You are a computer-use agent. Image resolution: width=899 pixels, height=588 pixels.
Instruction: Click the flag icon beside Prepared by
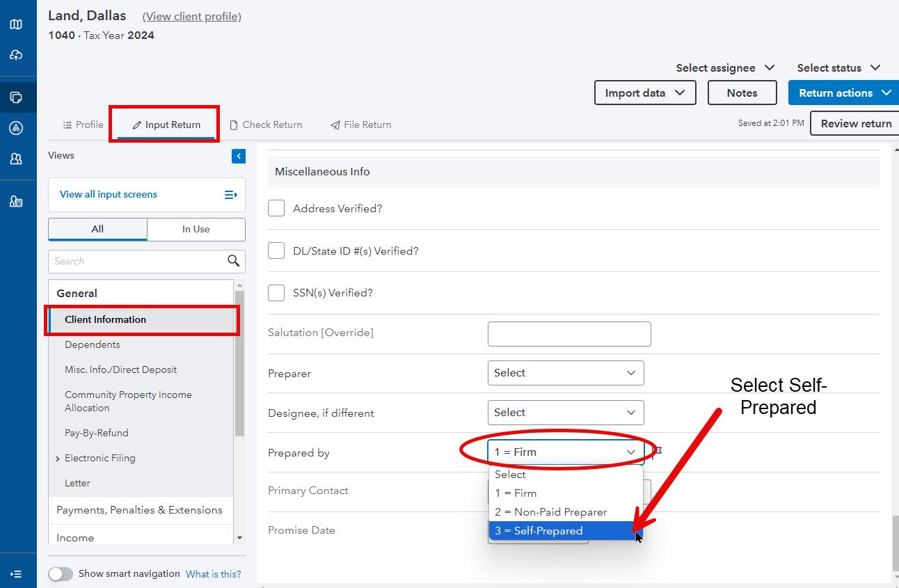658,452
